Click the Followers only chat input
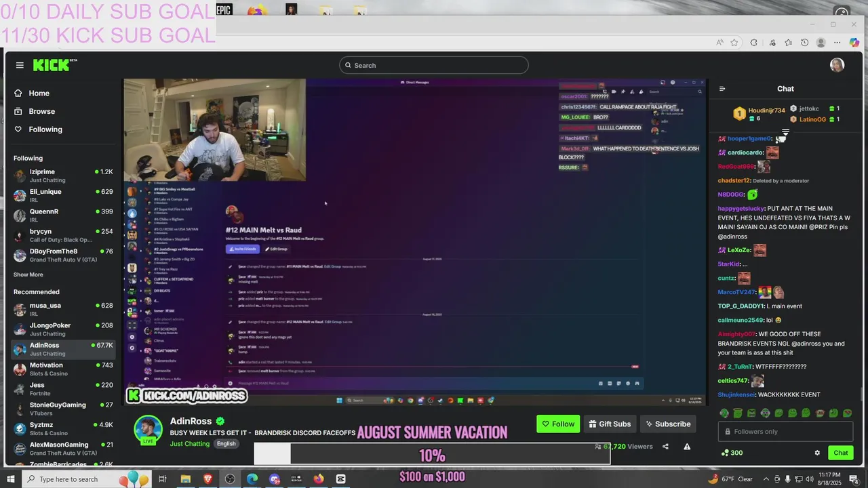Viewport: 868px width, 488px height. pyautogui.click(x=785, y=432)
